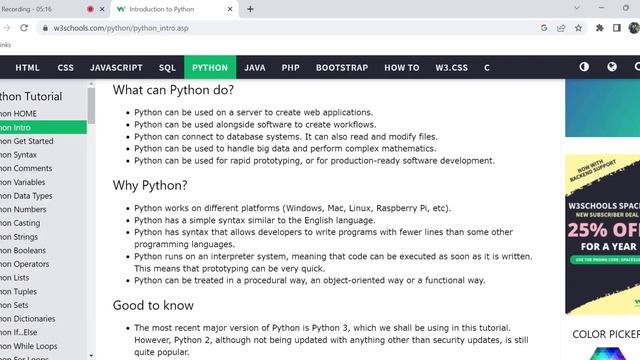
Task: Bookmark this page with the star icon
Action: pos(578,28)
